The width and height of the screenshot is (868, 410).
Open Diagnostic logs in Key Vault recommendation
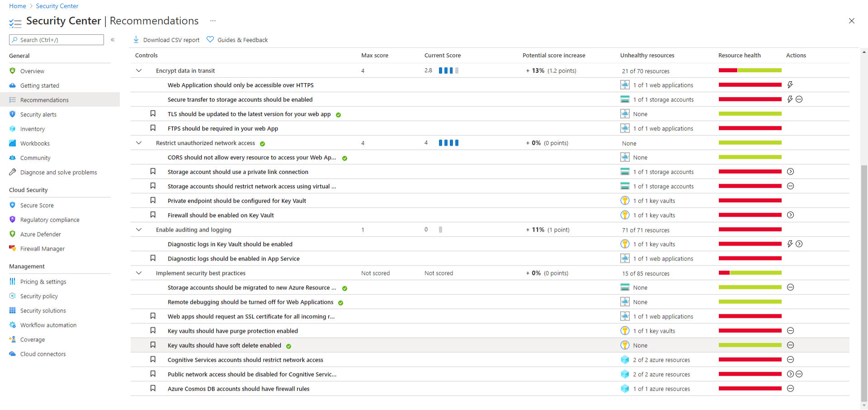tap(230, 244)
